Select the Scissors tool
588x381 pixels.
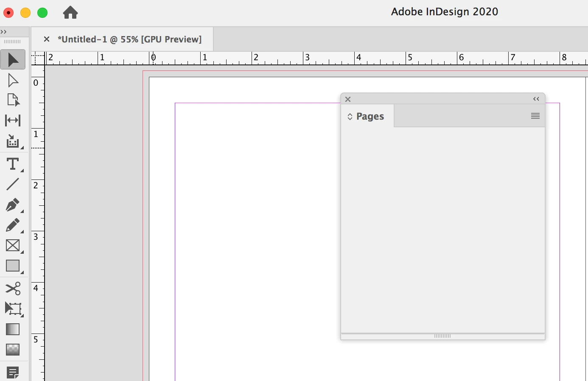[x=13, y=289]
